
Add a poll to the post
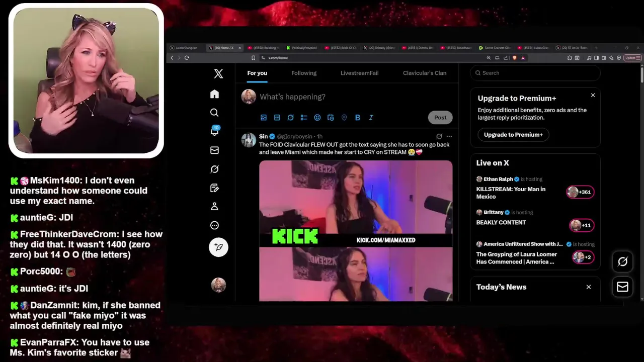pos(304,117)
